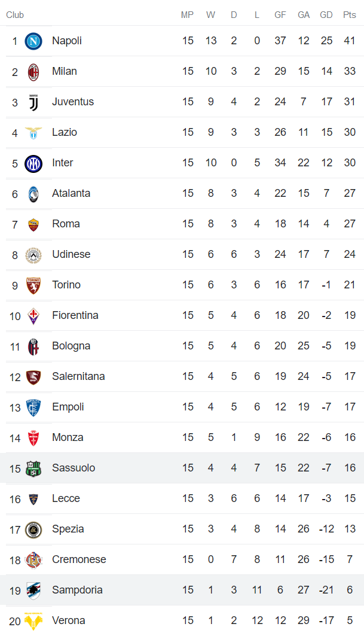
Task: Click the Fiorentina club crest icon
Action: point(33,316)
